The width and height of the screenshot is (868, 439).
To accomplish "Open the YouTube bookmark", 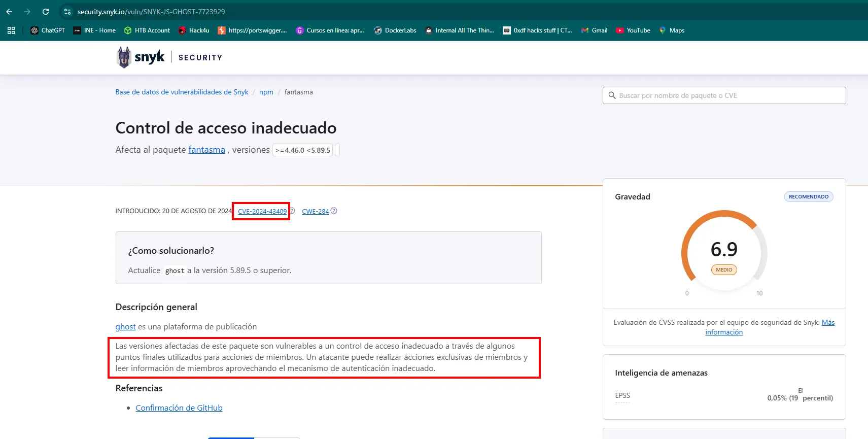I will point(633,30).
